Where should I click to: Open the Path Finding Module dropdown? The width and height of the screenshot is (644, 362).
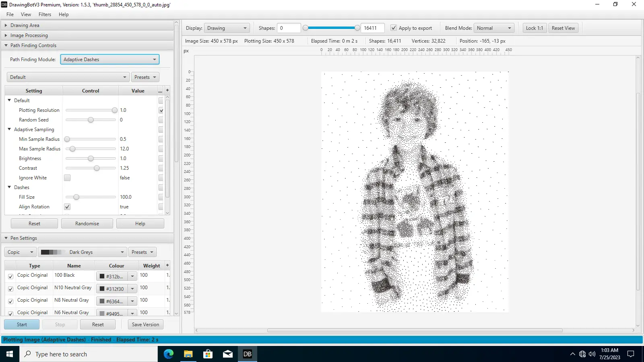(110, 60)
